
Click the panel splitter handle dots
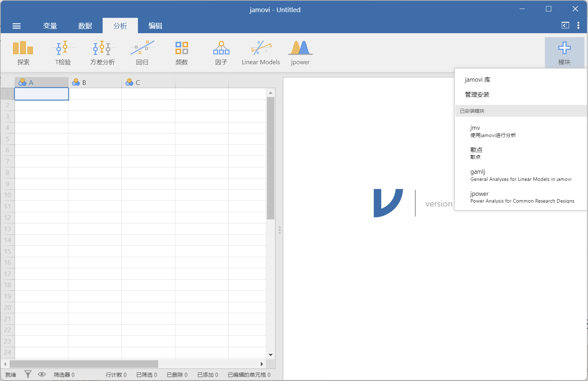tap(279, 230)
